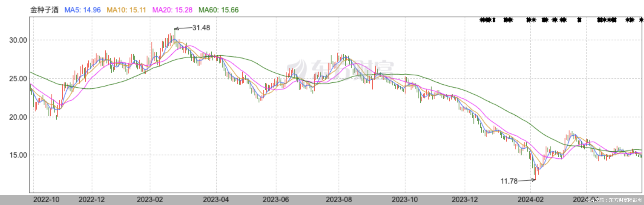Click the 30.00 price axis label
Screen dimensions: 644x205
(x=18, y=40)
